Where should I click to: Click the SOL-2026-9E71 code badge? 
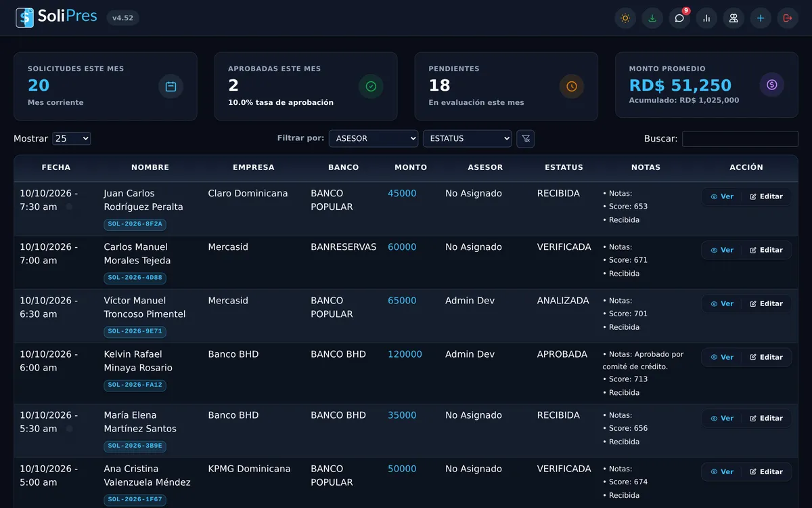click(135, 331)
